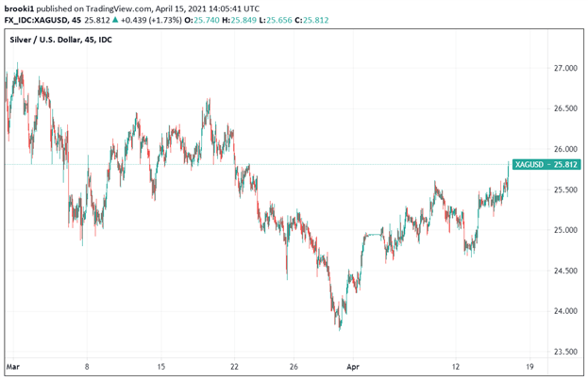Click the high value H:25.849

tap(240, 20)
